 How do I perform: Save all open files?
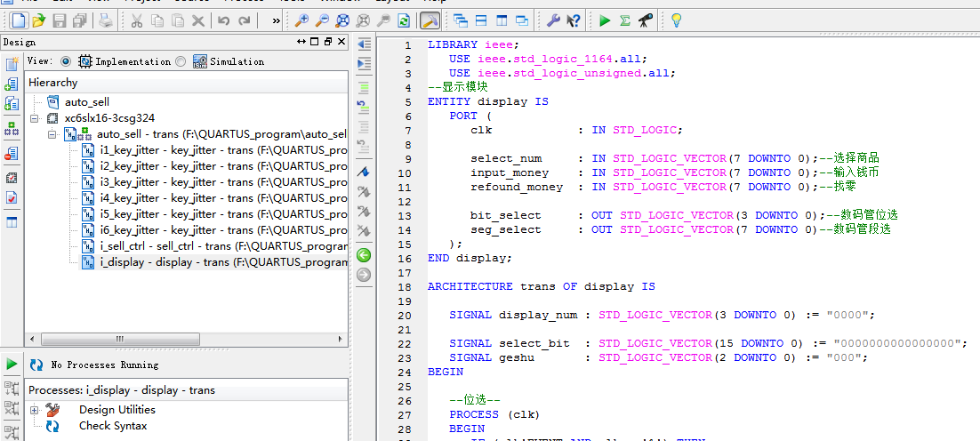79,20
